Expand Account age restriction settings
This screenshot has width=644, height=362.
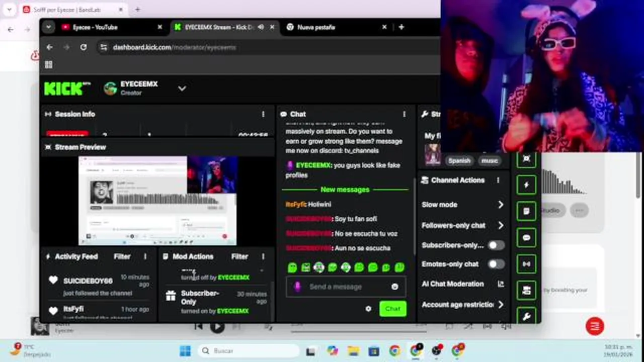click(x=463, y=304)
